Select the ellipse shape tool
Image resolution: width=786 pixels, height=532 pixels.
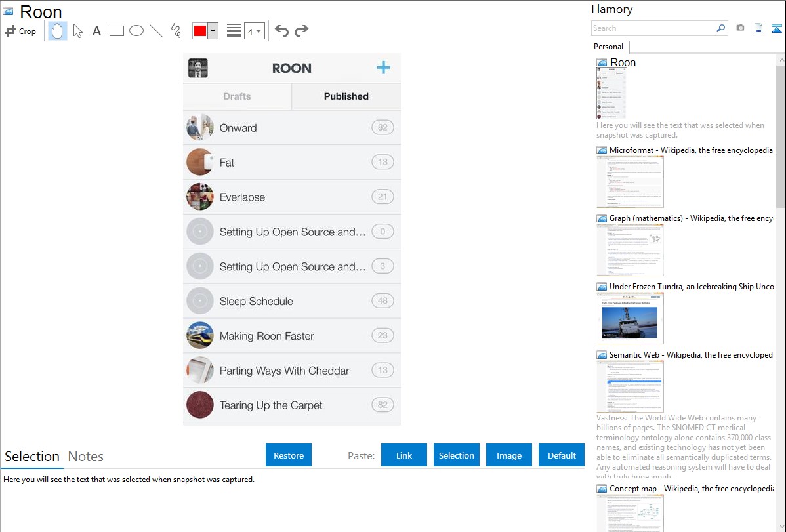tap(136, 31)
